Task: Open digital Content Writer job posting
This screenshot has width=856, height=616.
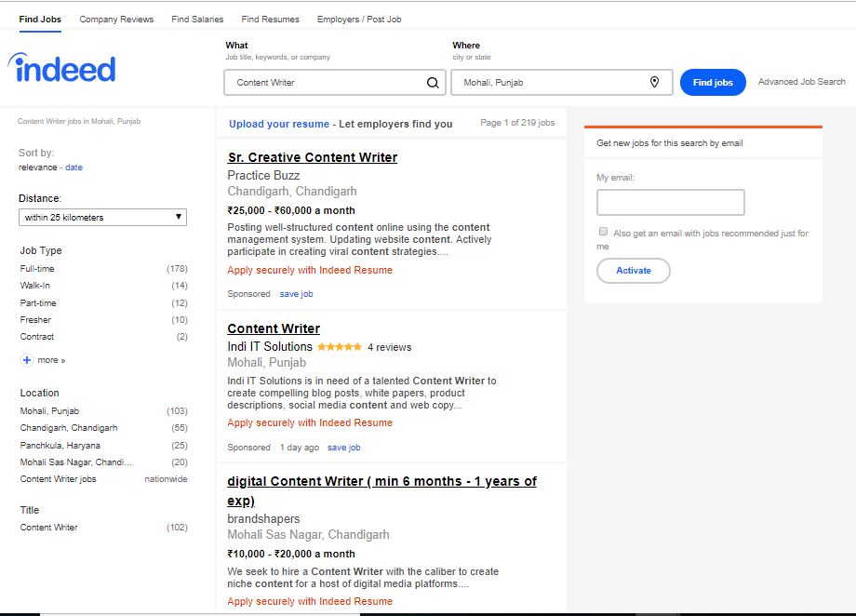Action: [381, 490]
